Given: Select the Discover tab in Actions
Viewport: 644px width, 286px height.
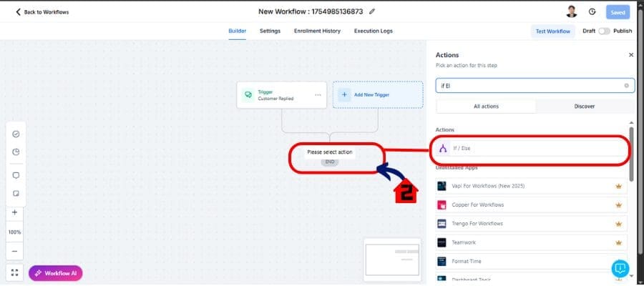Looking at the screenshot, I should coord(585,106).
